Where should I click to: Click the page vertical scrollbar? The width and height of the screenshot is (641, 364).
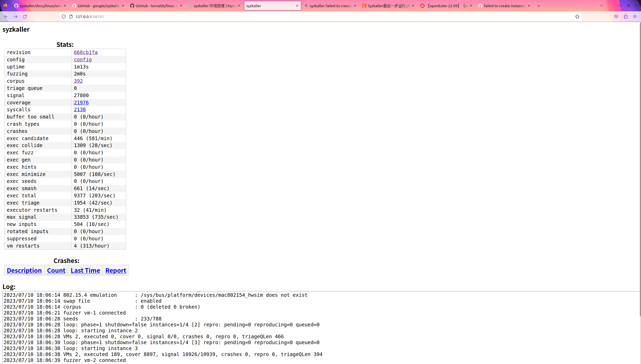[x=640, y=169]
